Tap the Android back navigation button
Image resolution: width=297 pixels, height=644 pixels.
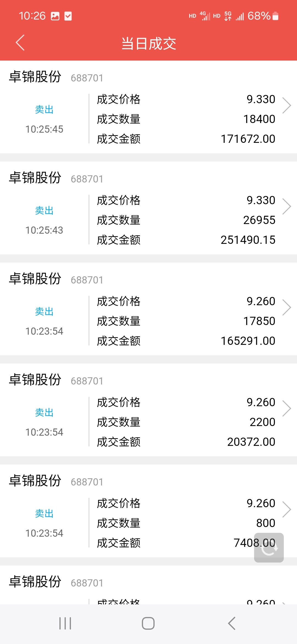(232, 623)
